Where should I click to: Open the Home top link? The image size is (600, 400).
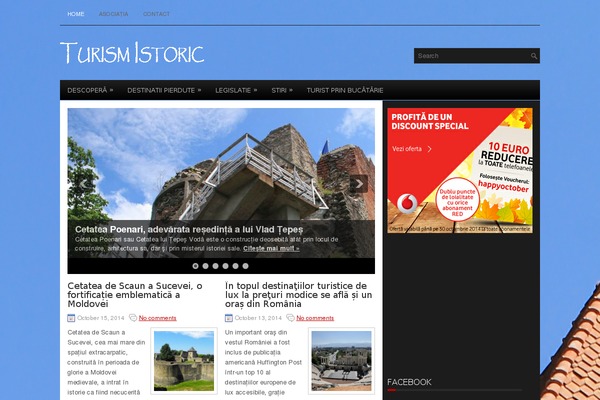pos(76,14)
